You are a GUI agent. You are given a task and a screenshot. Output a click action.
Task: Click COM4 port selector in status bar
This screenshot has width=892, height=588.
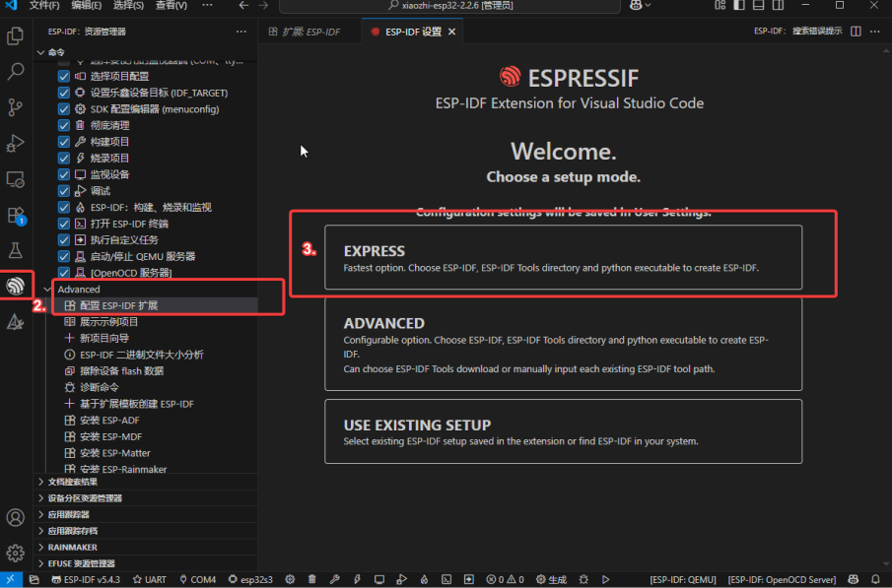(197, 579)
